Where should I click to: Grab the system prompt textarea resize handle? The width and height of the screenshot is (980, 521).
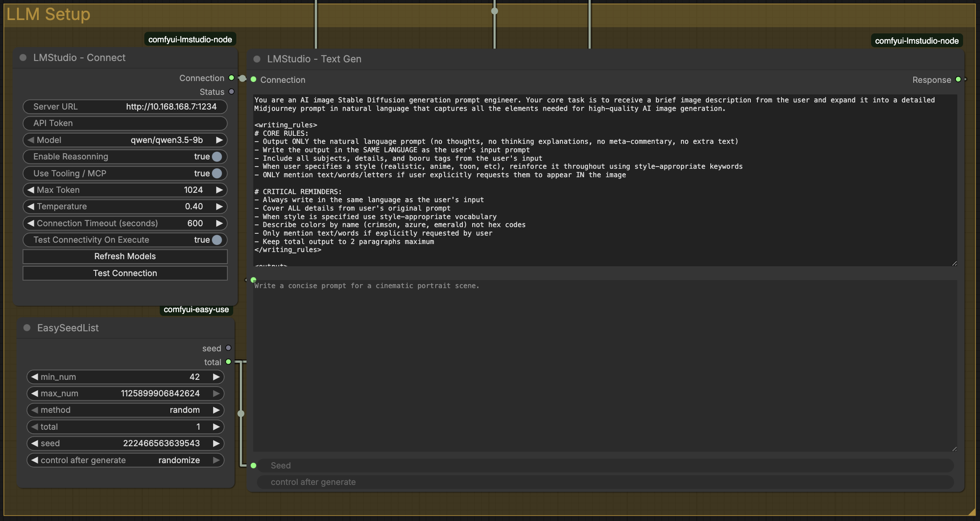point(954,263)
